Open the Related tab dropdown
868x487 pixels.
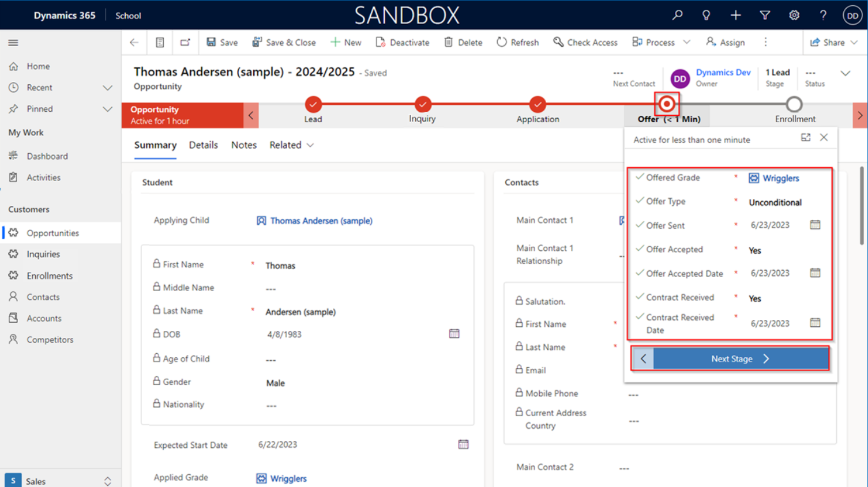291,145
